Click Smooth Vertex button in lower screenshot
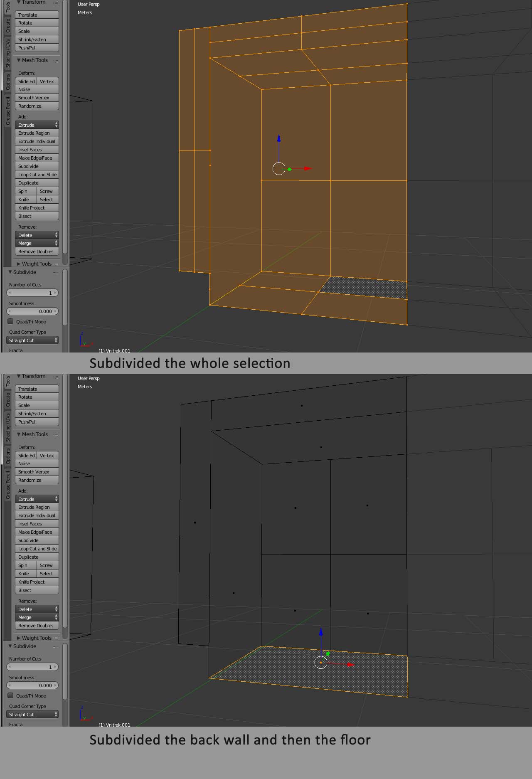Viewport: 532px width, 779px height. tap(37, 472)
